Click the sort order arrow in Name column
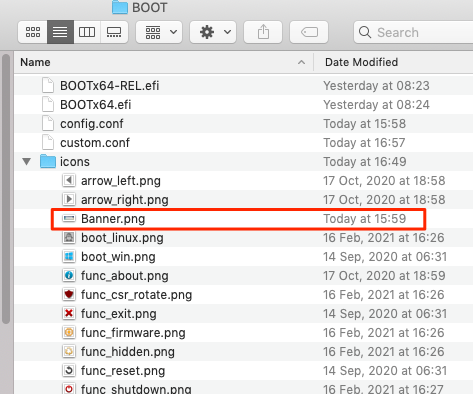The width and height of the screenshot is (473, 394). tap(301, 62)
